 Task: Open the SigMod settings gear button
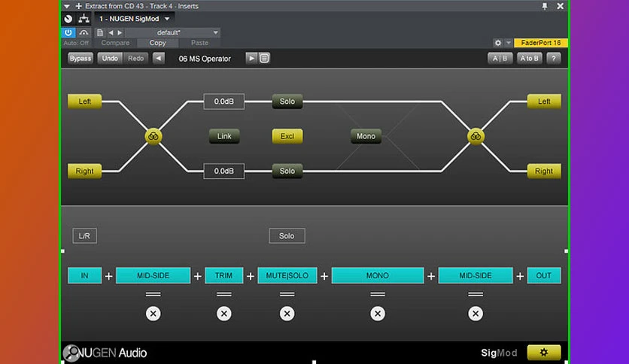click(x=543, y=353)
